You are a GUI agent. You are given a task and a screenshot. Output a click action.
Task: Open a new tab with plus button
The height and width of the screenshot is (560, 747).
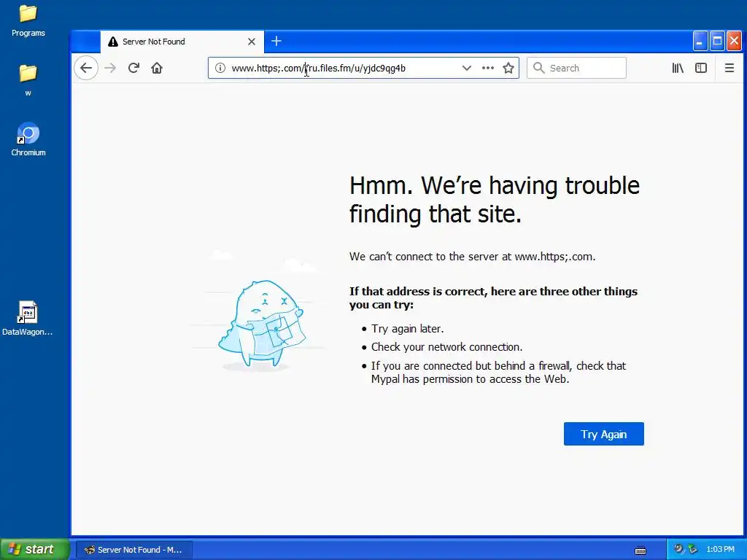pos(276,42)
